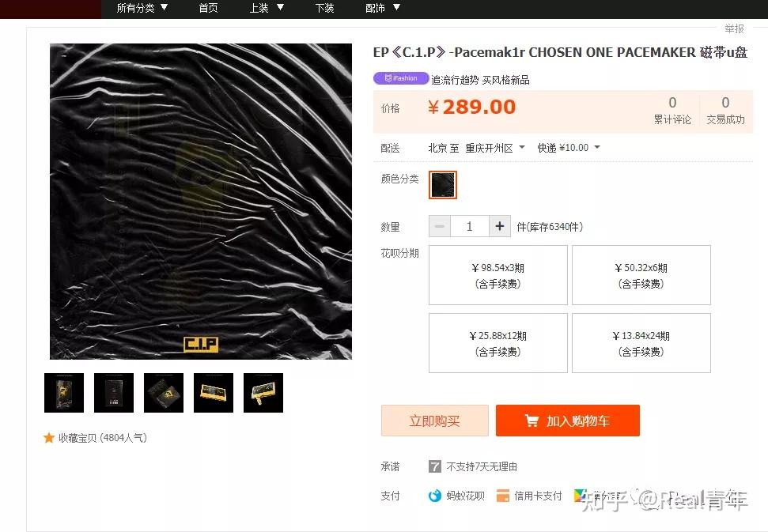This screenshot has height=532, width=768.
Task: Select the 98.54 x3 installment option
Action: click(497, 275)
